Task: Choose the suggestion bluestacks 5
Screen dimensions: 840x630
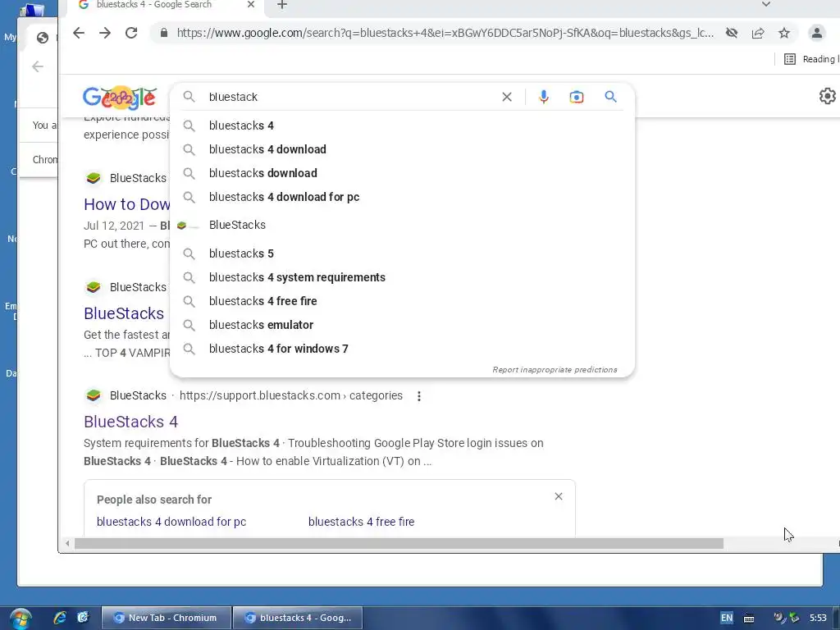Action: click(x=402, y=253)
